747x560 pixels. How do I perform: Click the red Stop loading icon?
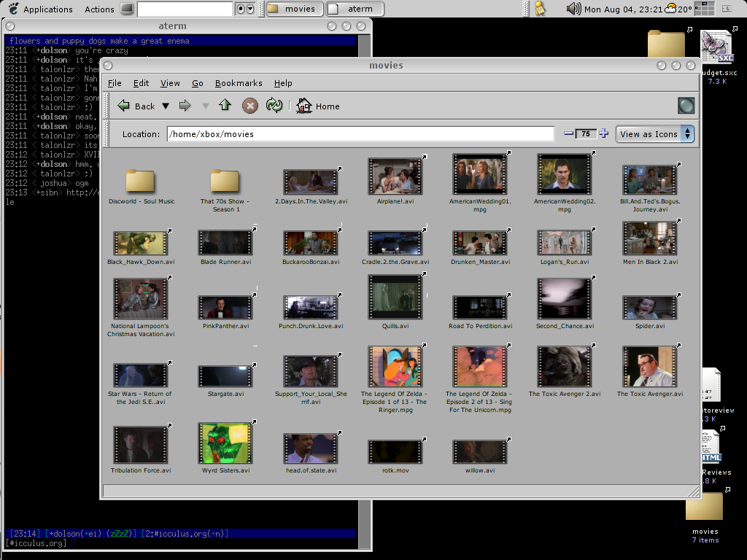(249, 106)
